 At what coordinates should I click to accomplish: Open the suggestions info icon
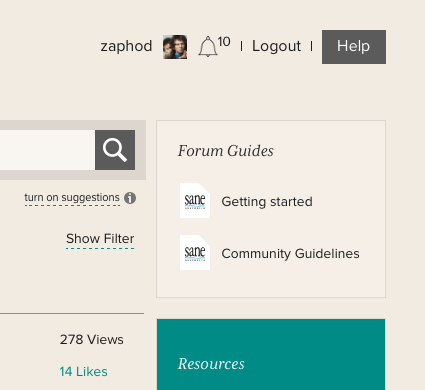point(130,198)
